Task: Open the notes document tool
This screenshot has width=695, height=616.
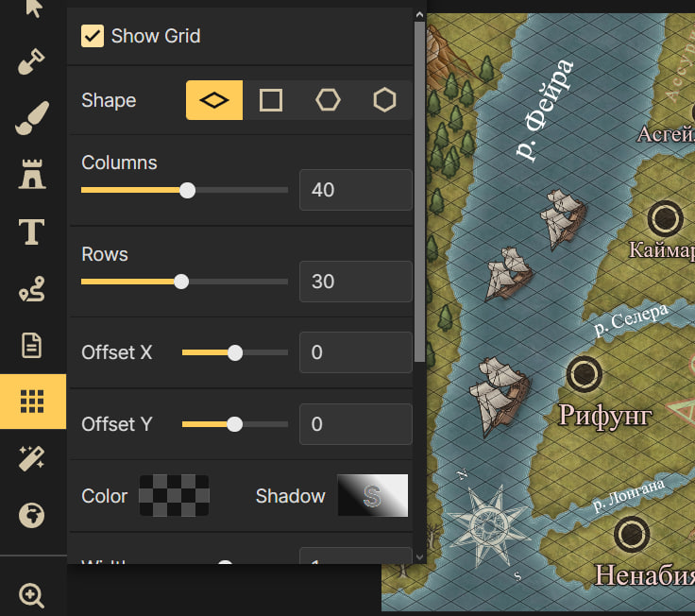Action: coord(32,345)
